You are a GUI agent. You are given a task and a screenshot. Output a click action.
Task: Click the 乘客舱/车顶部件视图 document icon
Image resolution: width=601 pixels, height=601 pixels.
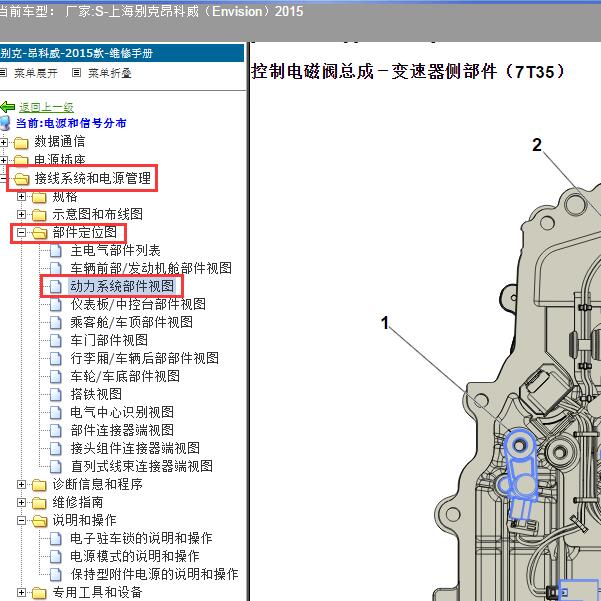[56, 322]
